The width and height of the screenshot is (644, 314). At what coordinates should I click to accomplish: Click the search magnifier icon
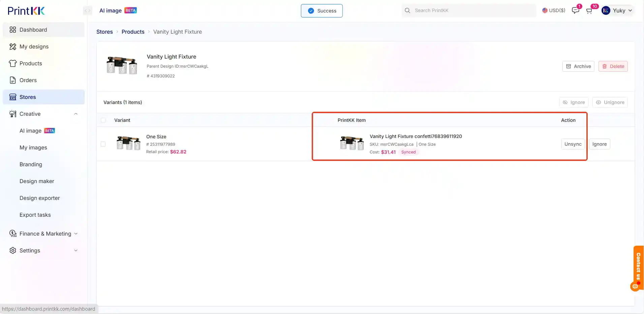click(407, 10)
